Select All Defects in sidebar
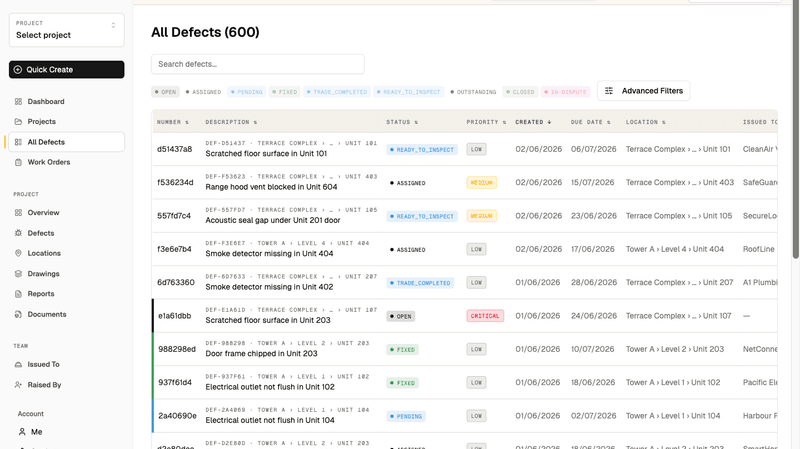 66,142
